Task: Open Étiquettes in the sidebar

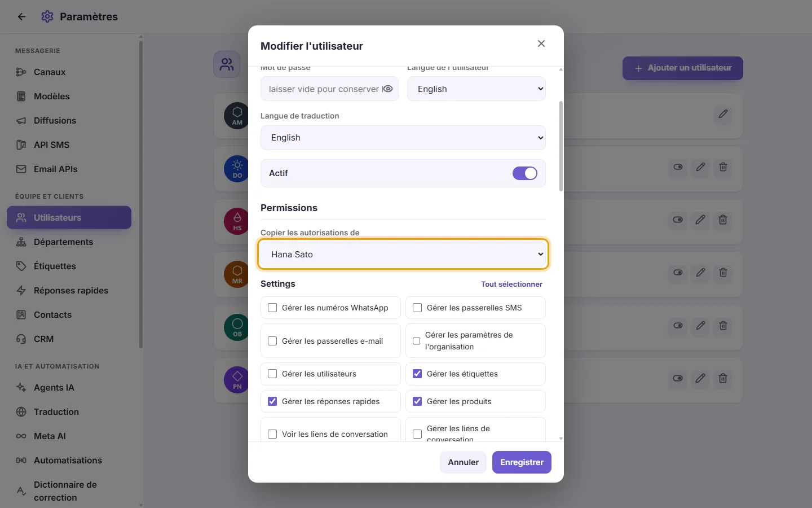Action: click(69, 266)
